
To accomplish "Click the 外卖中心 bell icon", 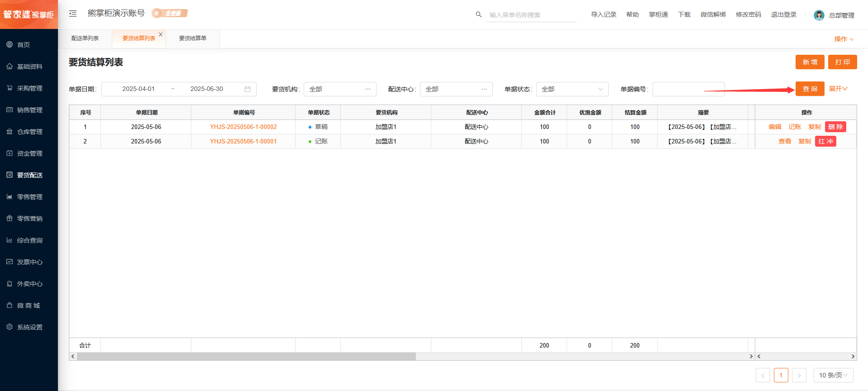I will click(10, 283).
